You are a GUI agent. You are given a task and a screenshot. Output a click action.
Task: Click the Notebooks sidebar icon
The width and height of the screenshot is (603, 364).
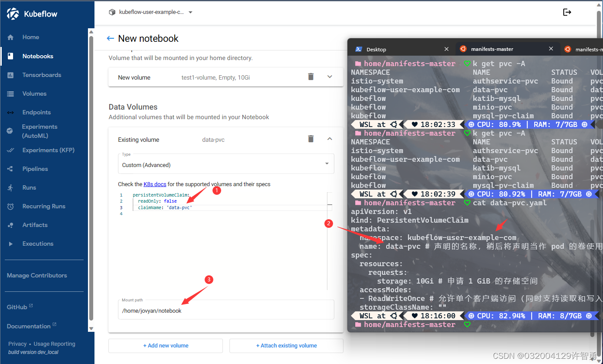tap(10, 56)
